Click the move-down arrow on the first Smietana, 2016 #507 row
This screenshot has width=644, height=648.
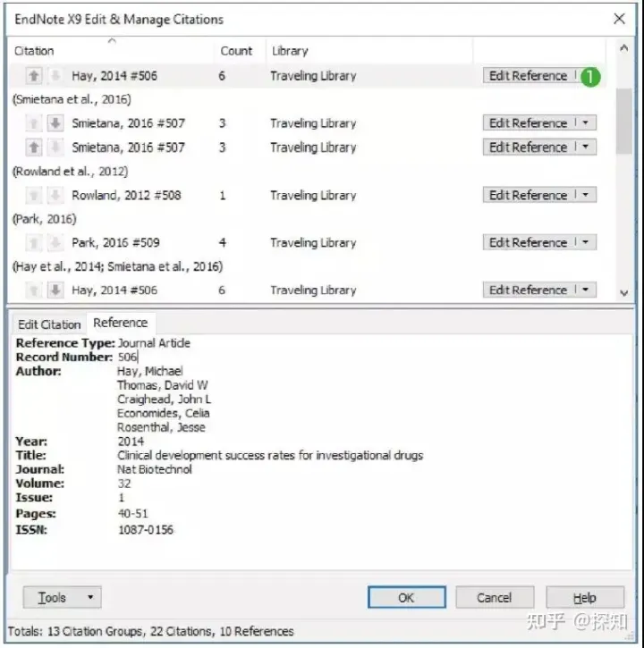[x=55, y=123]
